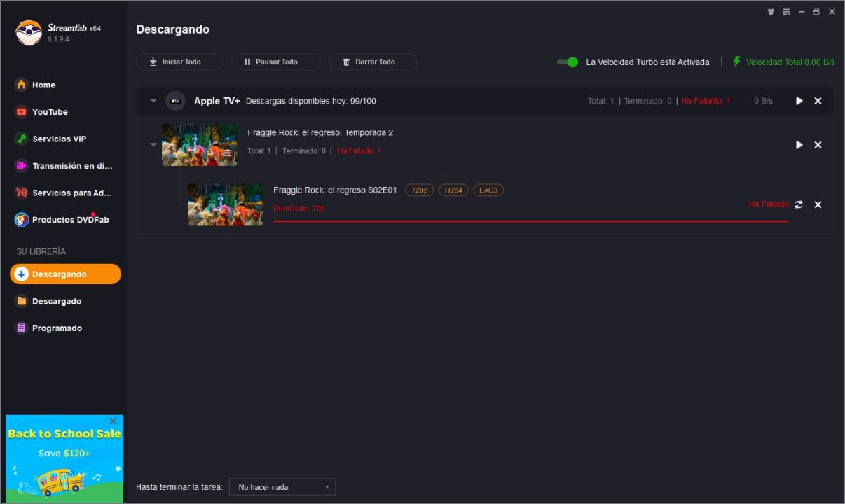This screenshot has height=504, width=845.
Task: Click the Programado schedule icon
Action: click(x=21, y=328)
